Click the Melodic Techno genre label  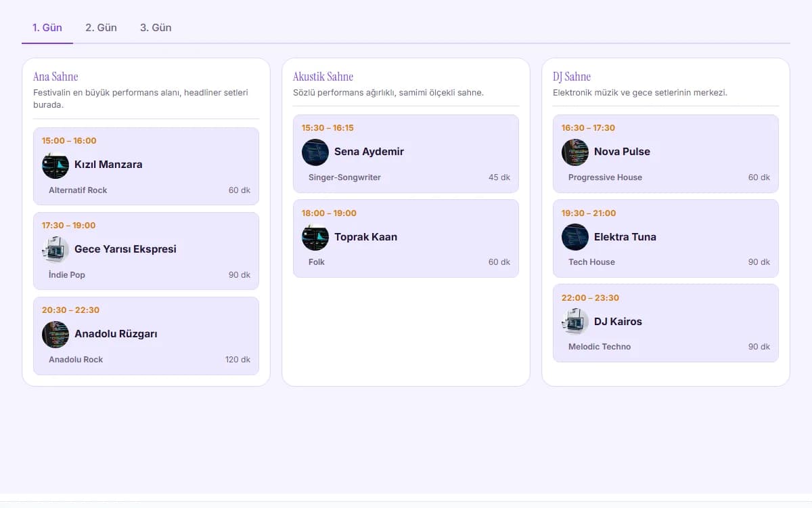[x=600, y=347]
